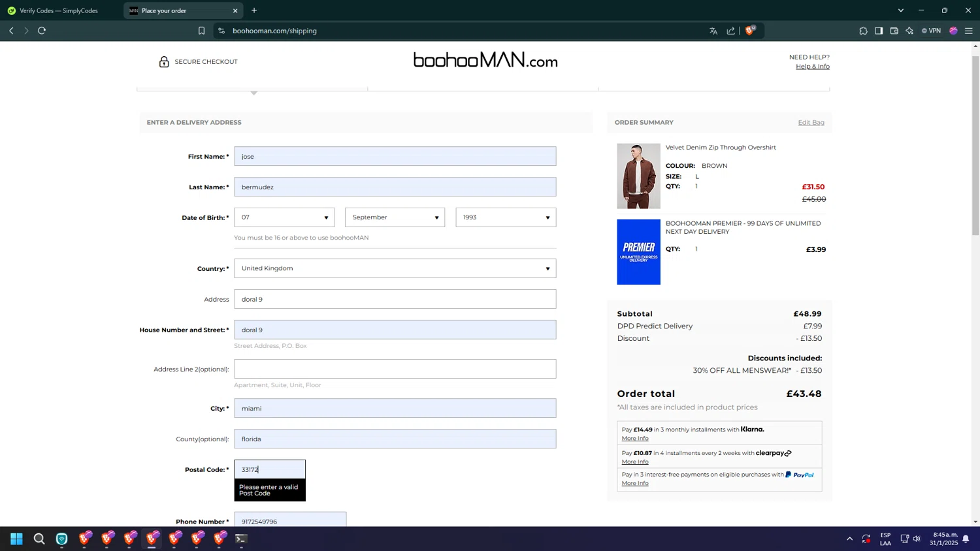Open a new browser tab

point(254,10)
